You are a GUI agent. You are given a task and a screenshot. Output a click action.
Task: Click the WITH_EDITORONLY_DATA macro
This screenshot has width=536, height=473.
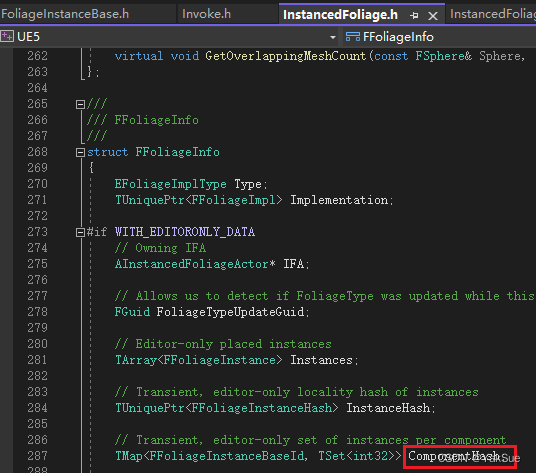coord(185,232)
